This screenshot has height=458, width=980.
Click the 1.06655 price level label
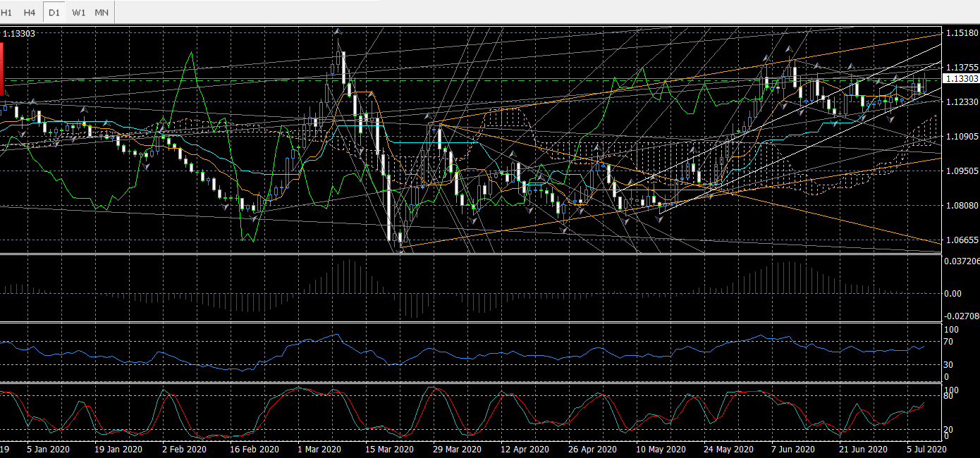[x=962, y=240]
